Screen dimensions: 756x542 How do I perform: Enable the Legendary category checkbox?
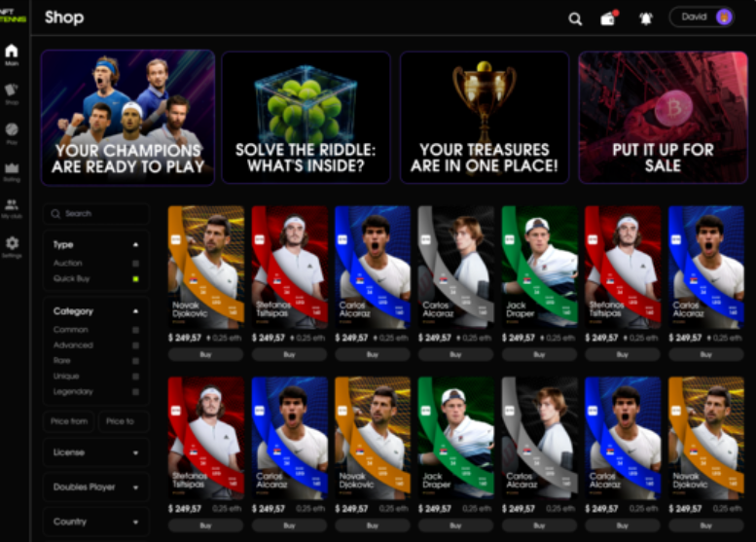pyautogui.click(x=135, y=391)
